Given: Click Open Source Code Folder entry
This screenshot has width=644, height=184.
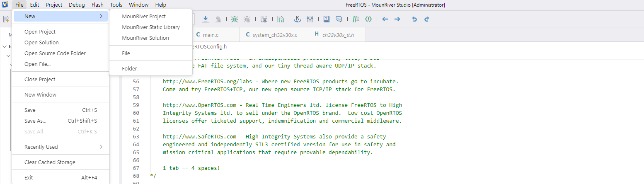Looking at the screenshot, I should [x=61, y=53].
